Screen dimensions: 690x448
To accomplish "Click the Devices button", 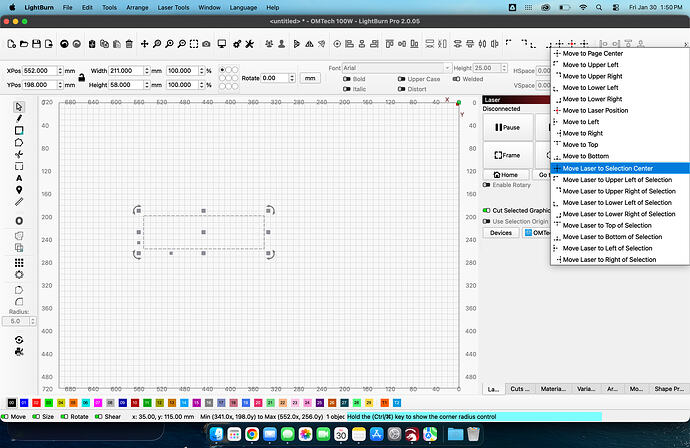I will pyautogui.click(x=501, y=233).
